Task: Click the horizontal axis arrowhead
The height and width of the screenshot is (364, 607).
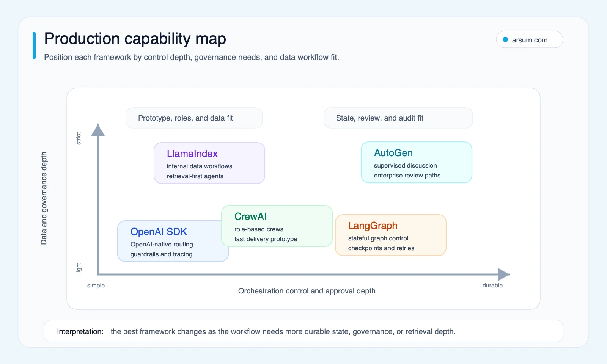Action: point(503,275)
